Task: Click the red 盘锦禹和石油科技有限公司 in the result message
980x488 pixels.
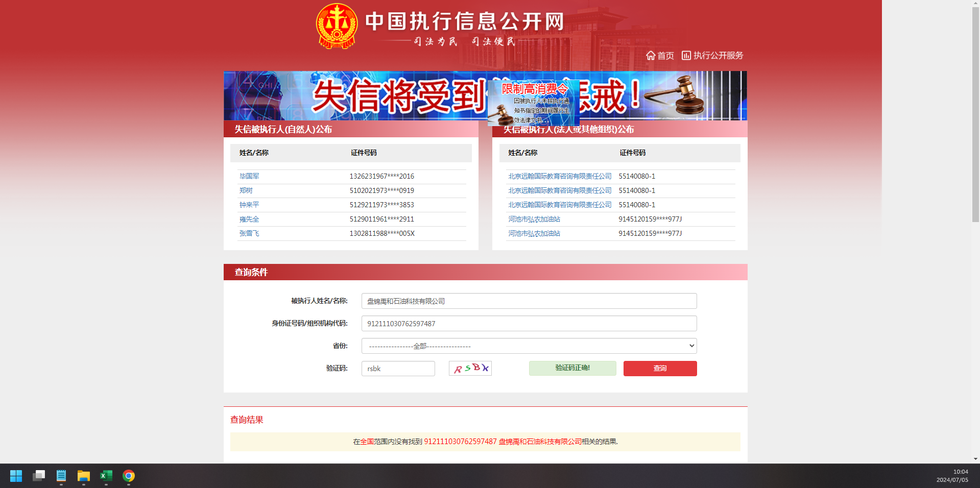Action: tap(540, 442)
